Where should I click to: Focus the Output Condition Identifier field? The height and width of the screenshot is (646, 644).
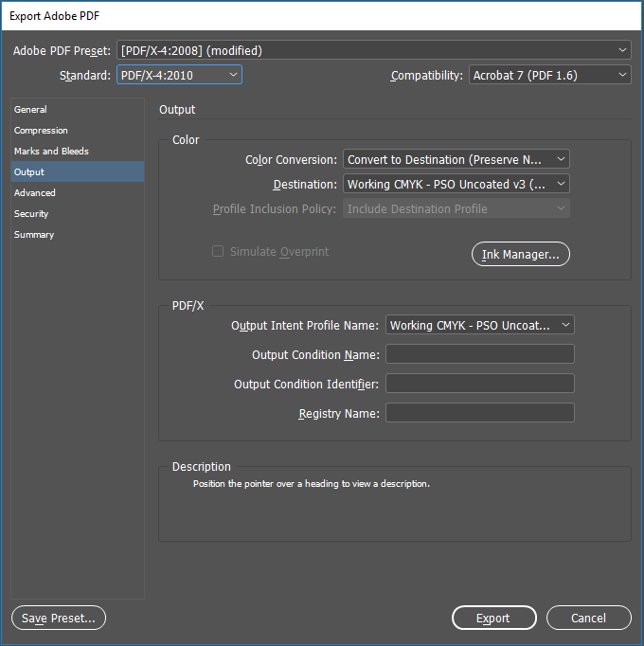479,384
